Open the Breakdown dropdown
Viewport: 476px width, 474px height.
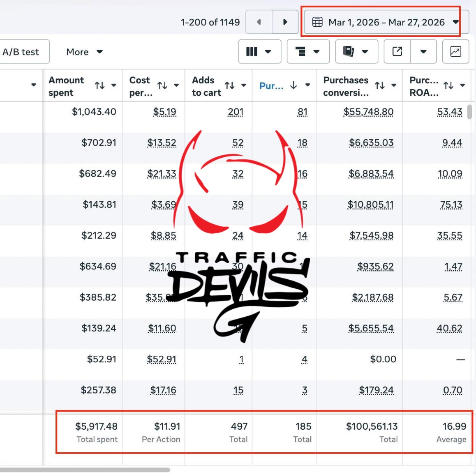[x=308, y=51]
